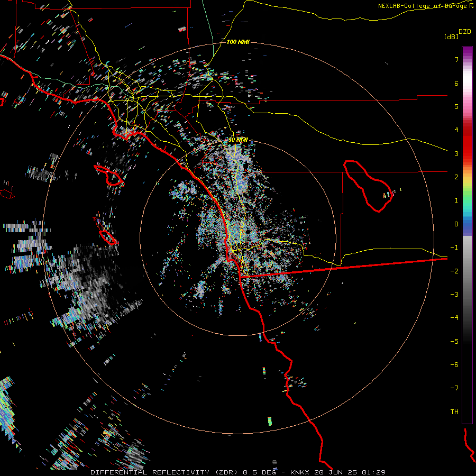Image resolution: width=476 pixels, height=476 pixels.
Task: Click the 1 value on color scale
Action: [456, 200]
